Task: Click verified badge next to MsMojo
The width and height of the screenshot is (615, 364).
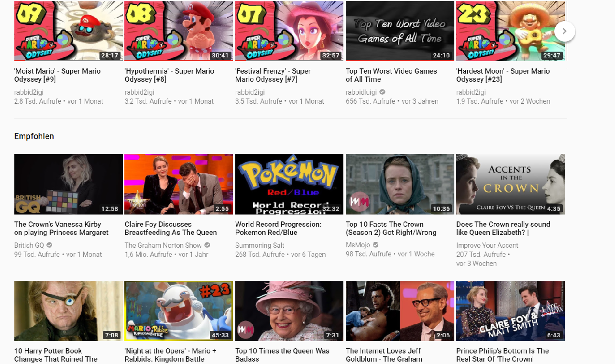Action: pos(375,245)
